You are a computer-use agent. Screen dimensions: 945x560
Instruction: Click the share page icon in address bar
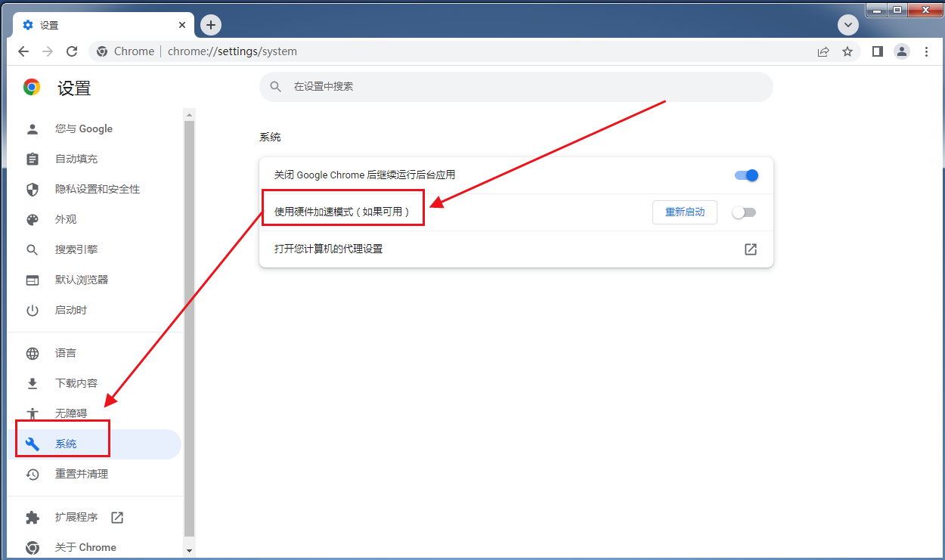pyautogui.click(x=823, y=51)
